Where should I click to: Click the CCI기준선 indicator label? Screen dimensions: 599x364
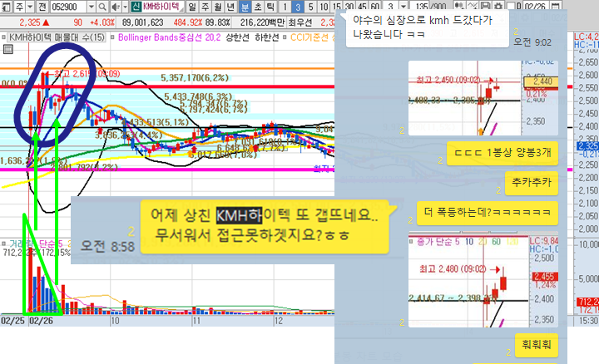pyautogui.click(x=309, y=37)
